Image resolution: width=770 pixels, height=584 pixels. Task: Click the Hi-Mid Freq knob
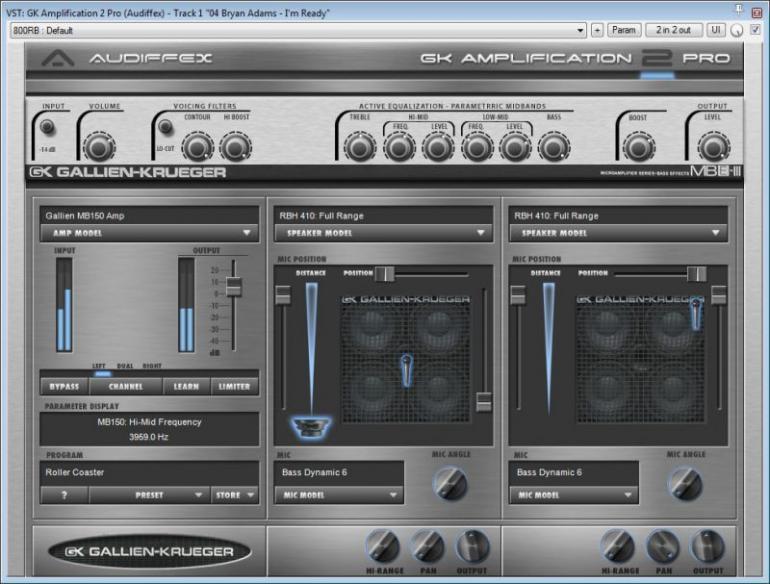(x=399, y=147)
